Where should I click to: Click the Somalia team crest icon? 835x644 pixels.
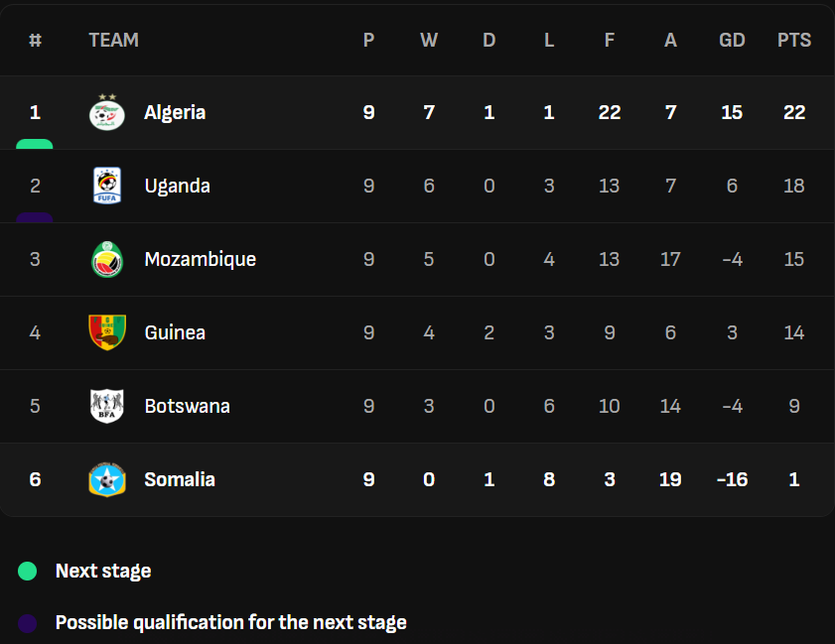[x=106, y=479]
